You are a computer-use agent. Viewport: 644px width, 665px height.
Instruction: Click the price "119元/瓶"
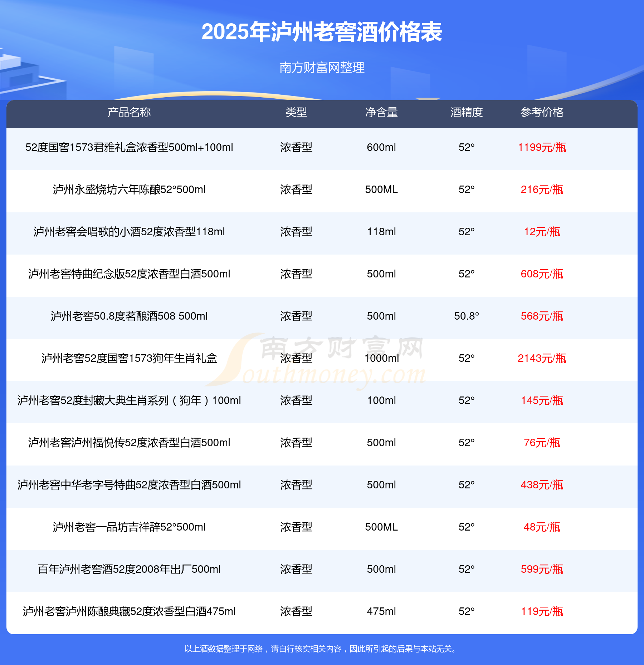[542, 611]
